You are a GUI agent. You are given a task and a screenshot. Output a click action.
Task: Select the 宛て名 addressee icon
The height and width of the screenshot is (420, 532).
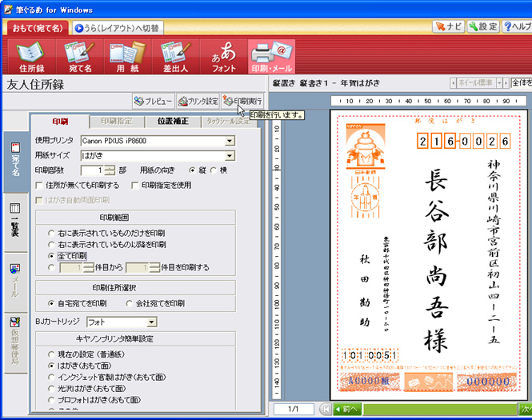pyautogui.click(x=78, y=57)
